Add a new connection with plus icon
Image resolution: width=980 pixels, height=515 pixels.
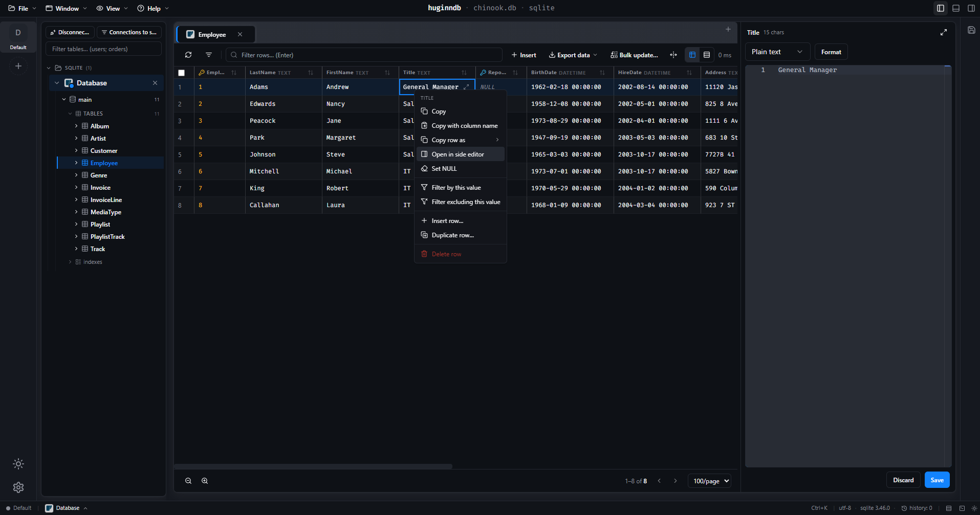[18, 66]
